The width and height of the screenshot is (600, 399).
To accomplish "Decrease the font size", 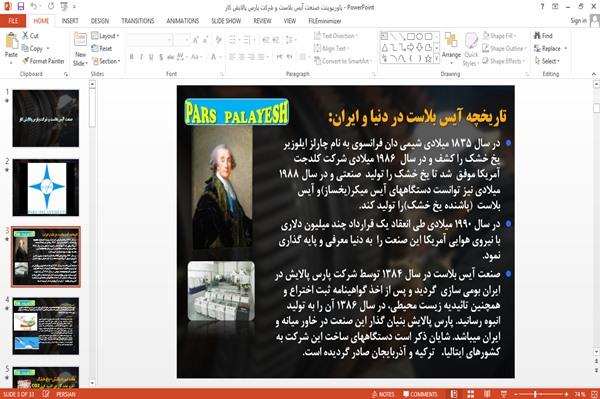I will [x=205, y=40].
